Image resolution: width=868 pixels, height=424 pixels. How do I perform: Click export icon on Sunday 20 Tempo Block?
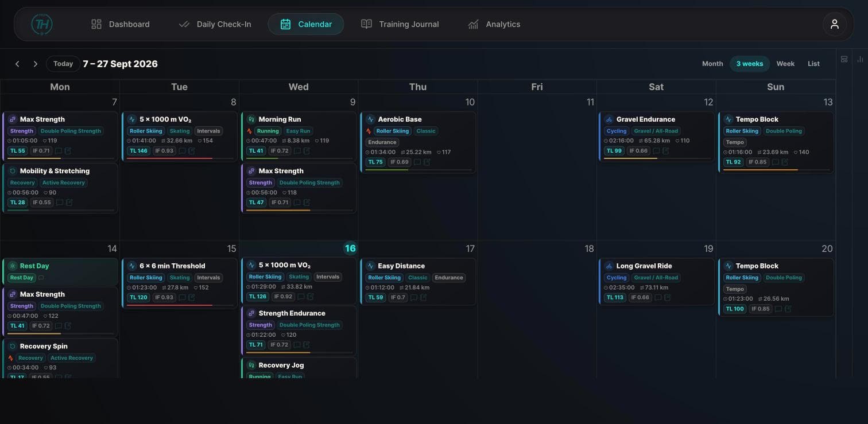coord(788,309)
